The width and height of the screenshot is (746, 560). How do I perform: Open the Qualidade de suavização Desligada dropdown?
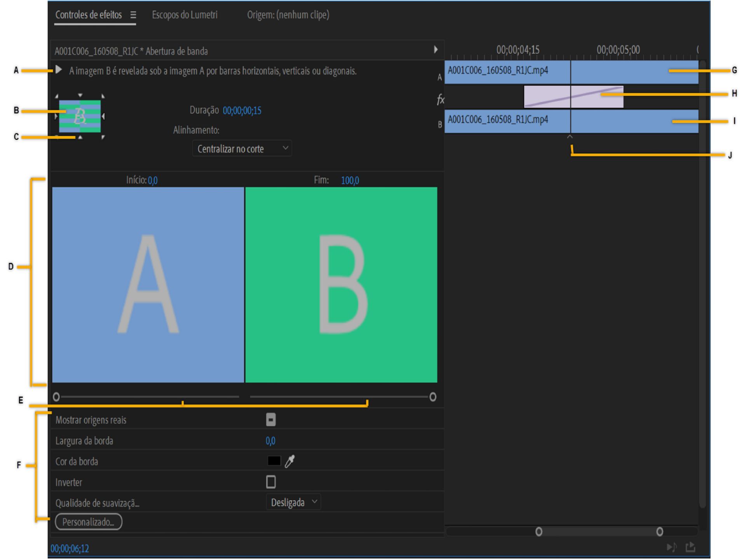pos(294,503)
